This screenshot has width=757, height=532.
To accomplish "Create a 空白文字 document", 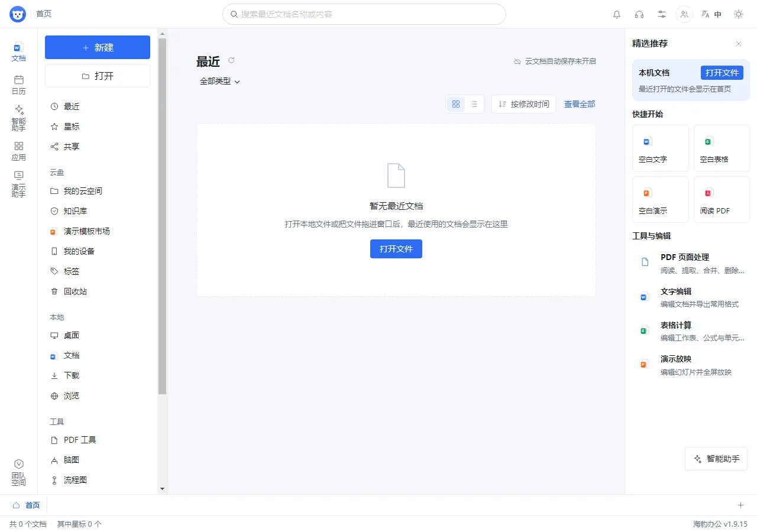I will point(661,148).
